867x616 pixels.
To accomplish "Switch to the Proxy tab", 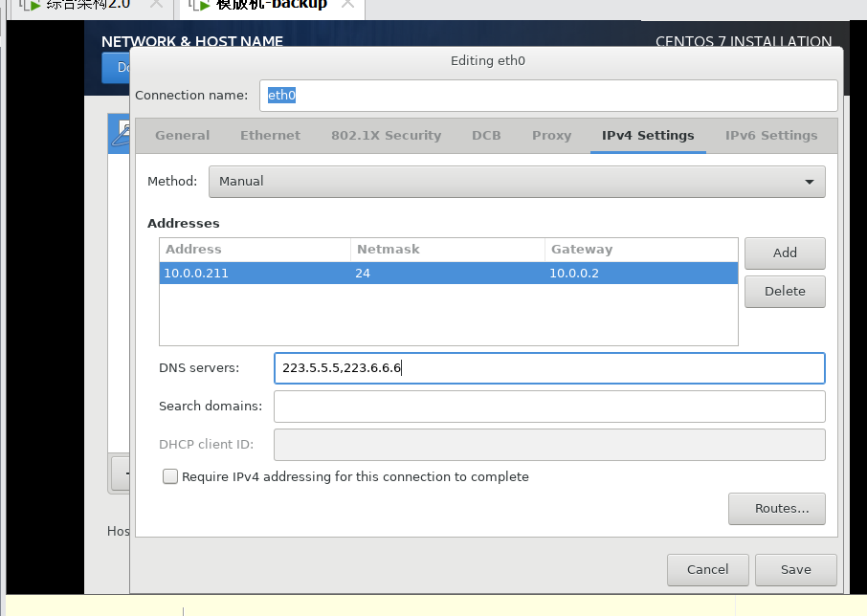I will (551, 136).
